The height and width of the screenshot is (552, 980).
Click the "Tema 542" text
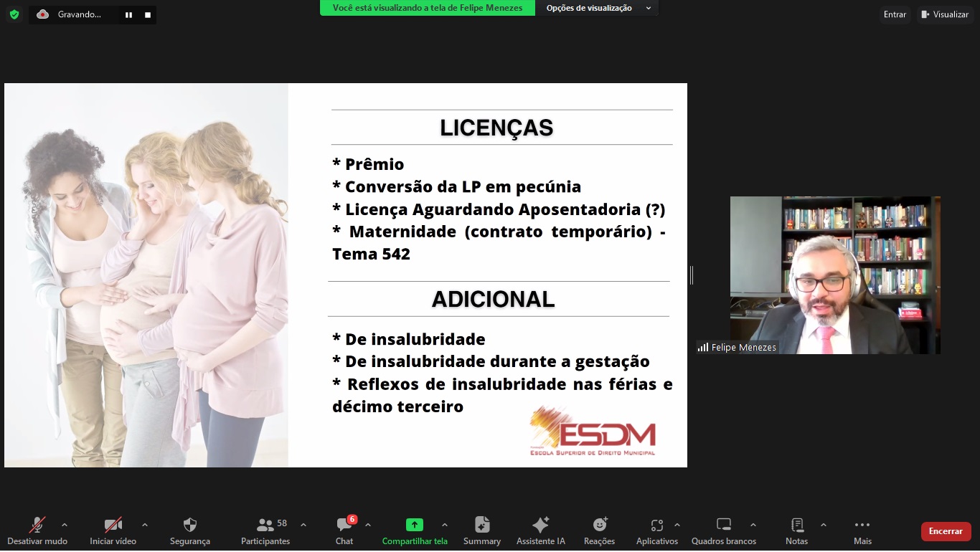point(371,254)
